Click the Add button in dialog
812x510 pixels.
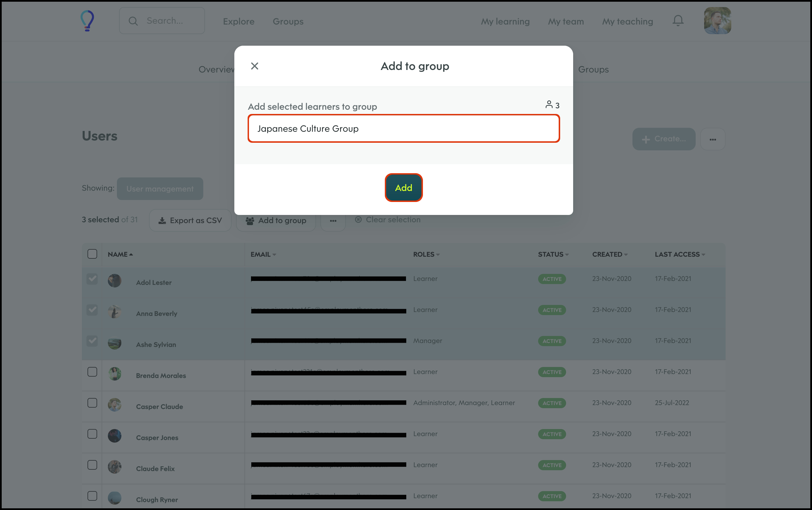pyautogui.click(x=404, y=188)
